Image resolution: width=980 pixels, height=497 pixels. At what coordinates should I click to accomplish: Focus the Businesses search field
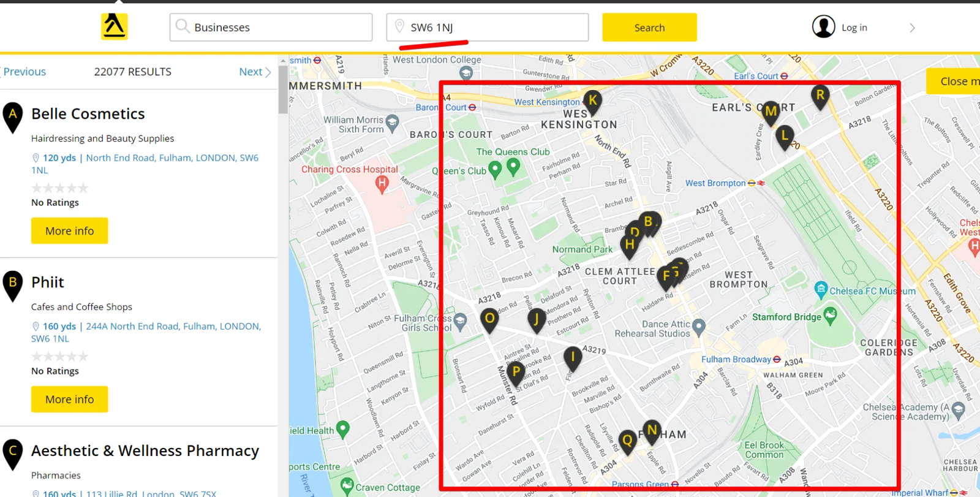click(x=271, y=28)
